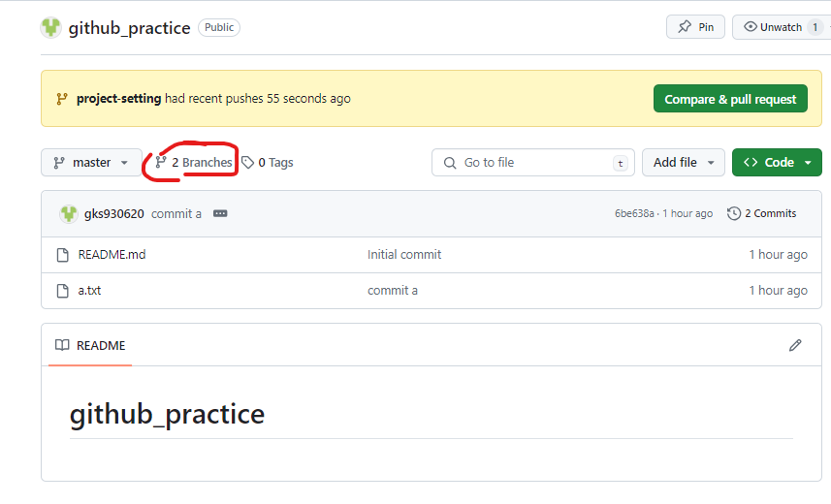
Task: Click the magnifier icon in Go to file
Action: [450, 163]
